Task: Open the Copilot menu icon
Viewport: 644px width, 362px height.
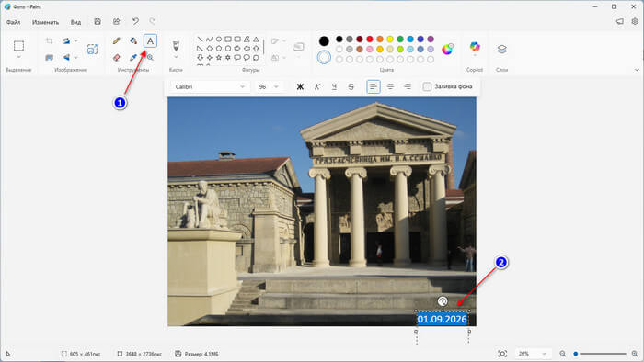Action: coord(475,46)
